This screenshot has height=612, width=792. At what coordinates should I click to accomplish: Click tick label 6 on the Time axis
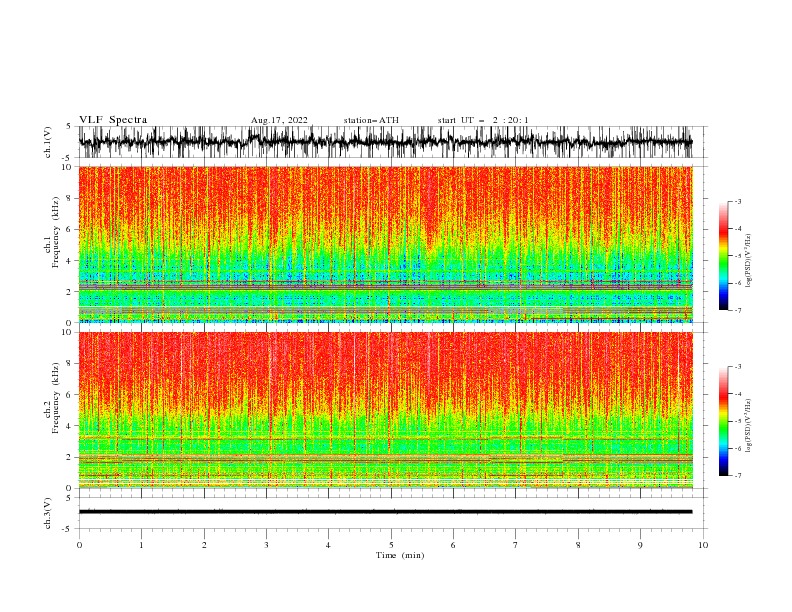(453, 545)
